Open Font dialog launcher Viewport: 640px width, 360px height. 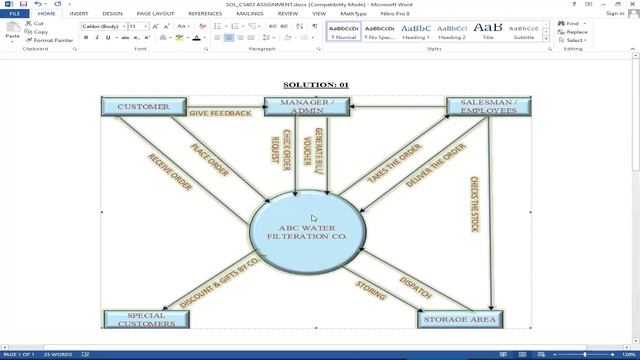pos(206,49)
